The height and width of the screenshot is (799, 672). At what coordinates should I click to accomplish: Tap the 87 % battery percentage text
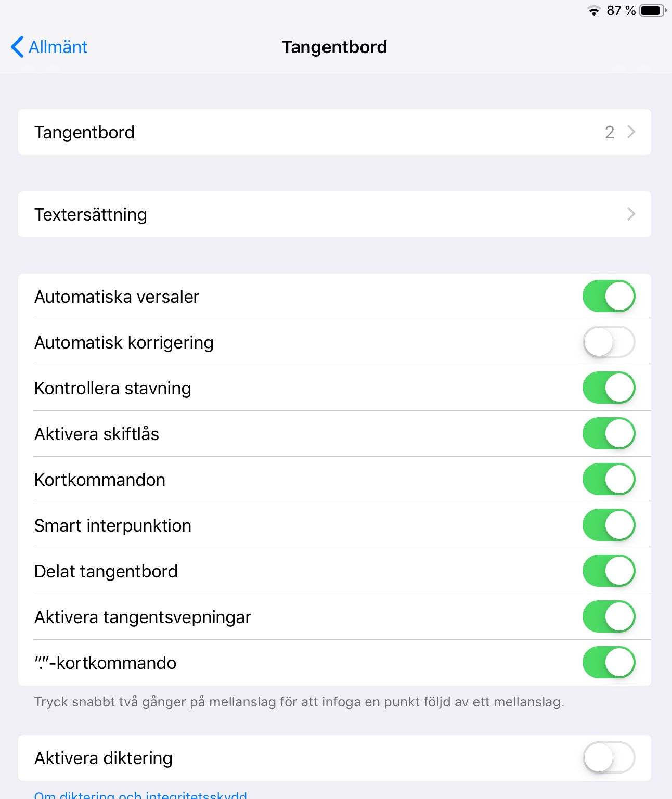621,10
